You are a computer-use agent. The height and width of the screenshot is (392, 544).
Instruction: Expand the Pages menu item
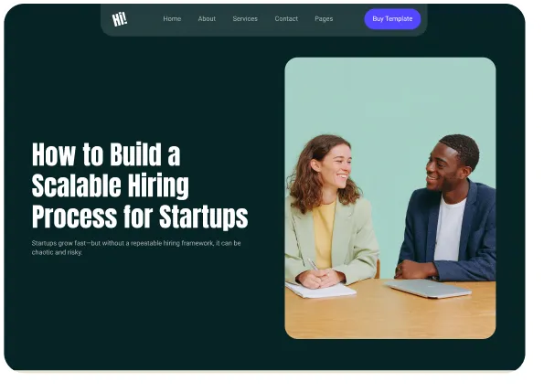click(x=324, y=18)
